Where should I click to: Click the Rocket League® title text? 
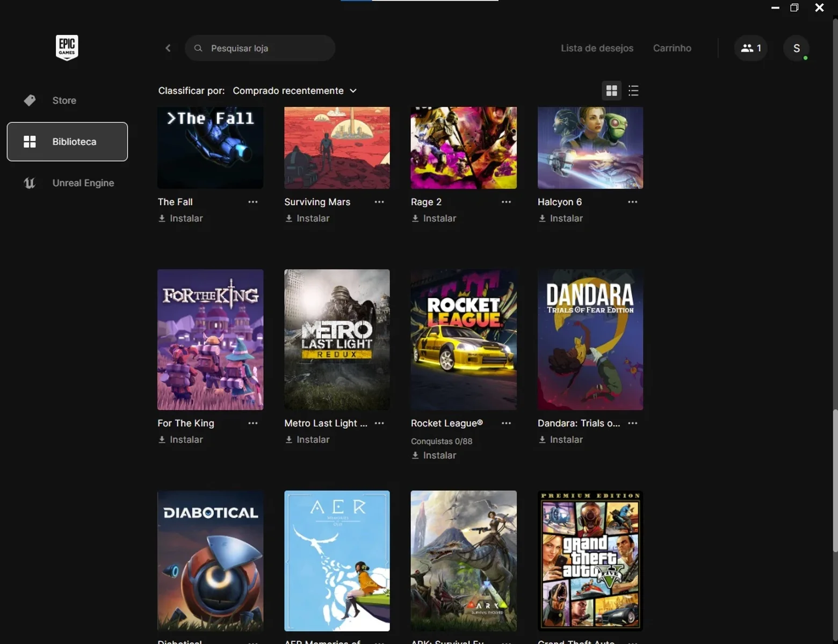tap(447, 423)
